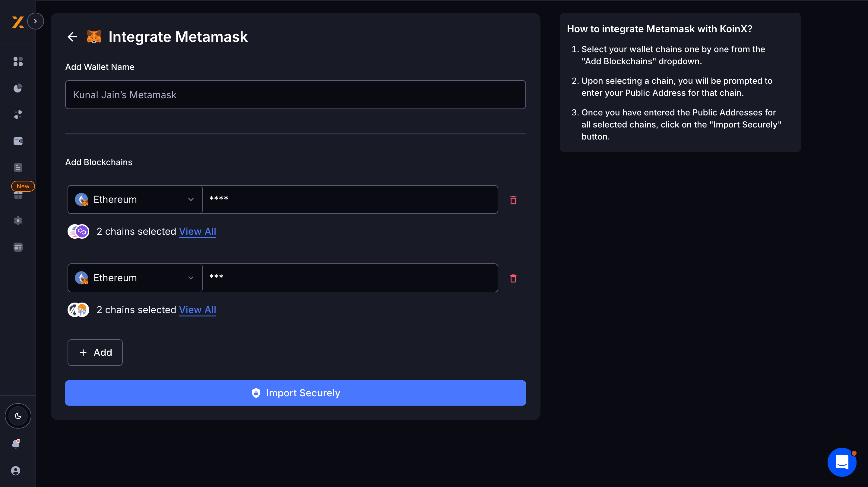Screen dimensions: 868x487
Task: Open the first Ethereum chain dropdown
Action: 135,200
